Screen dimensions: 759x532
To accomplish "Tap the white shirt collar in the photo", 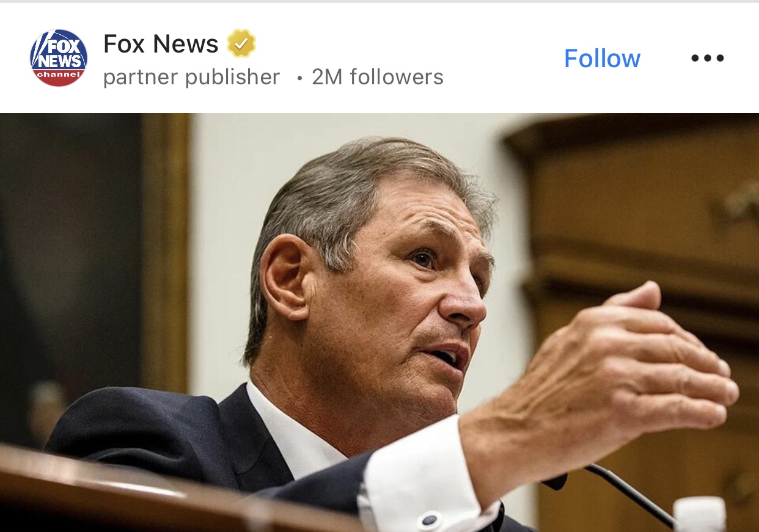I will [x=287, y=428].
